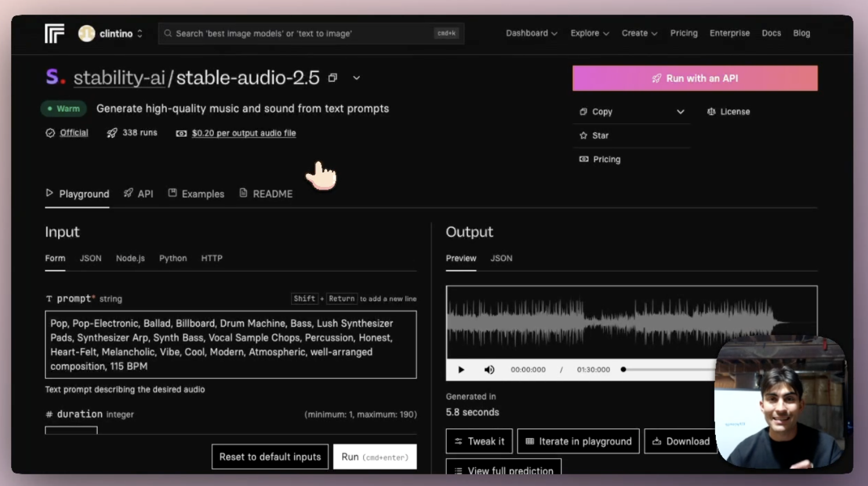Select the Form input tab
Image resolution: width=868 pixels, height=486 pixels.
pyautogui.click(x=55, y=258)
